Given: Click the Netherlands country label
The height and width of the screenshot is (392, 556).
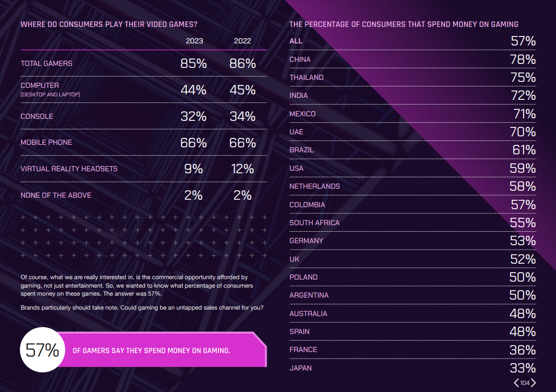Looking at the screenshot, I should [315, 186].
